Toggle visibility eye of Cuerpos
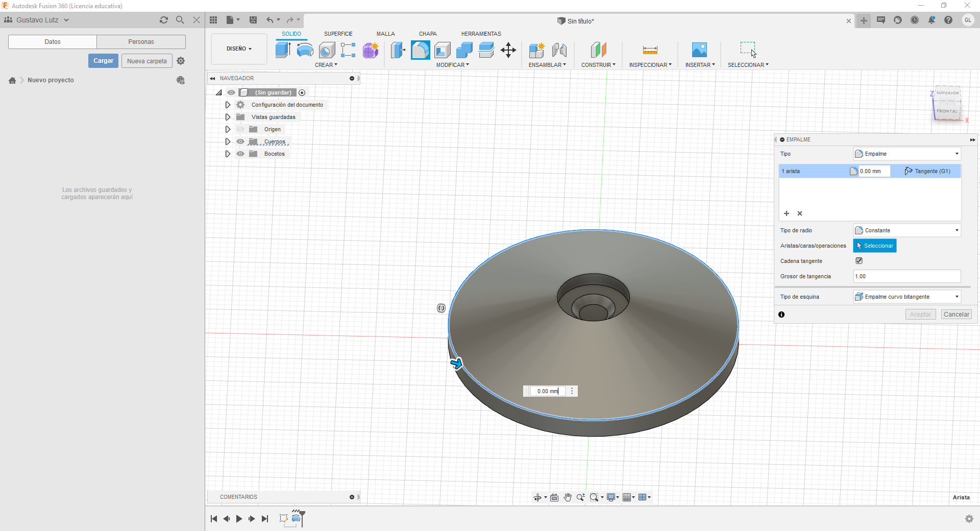This screenshot has width=980, height=531. pyautogui.click(x=240, y=141)
